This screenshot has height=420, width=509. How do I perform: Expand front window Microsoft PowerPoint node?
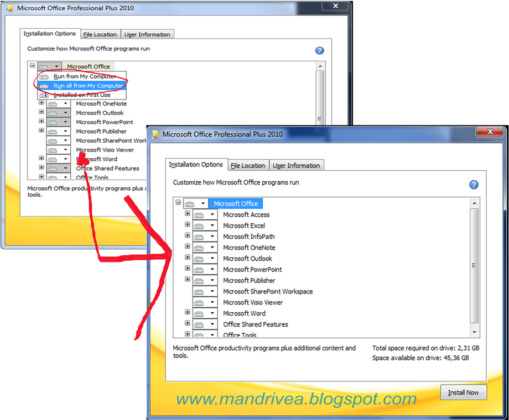188,268
